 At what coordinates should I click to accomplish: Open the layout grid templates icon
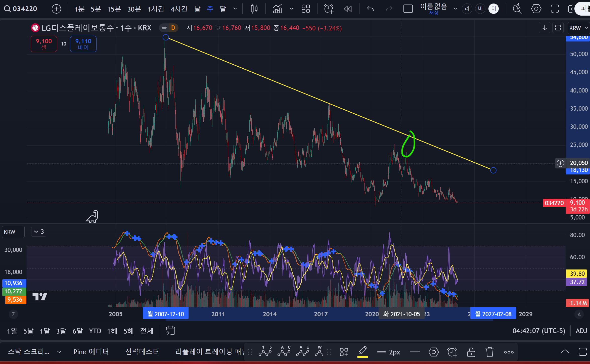click(306, 9)
